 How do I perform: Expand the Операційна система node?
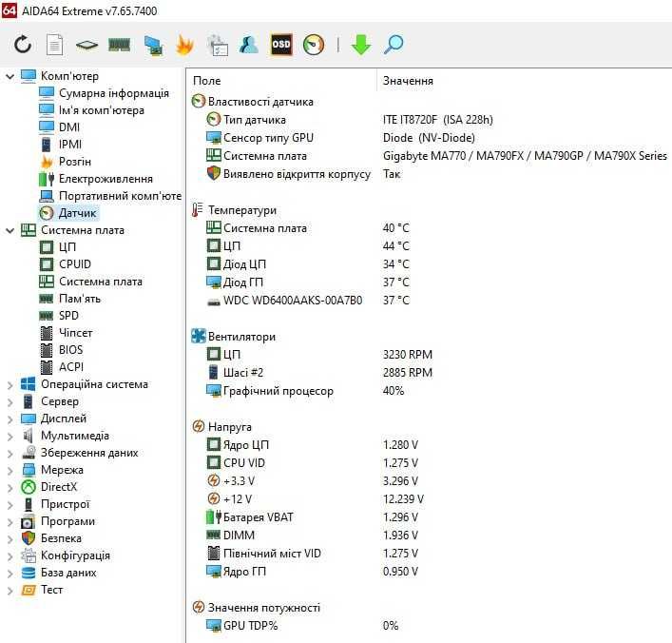[x=10, y=385]
